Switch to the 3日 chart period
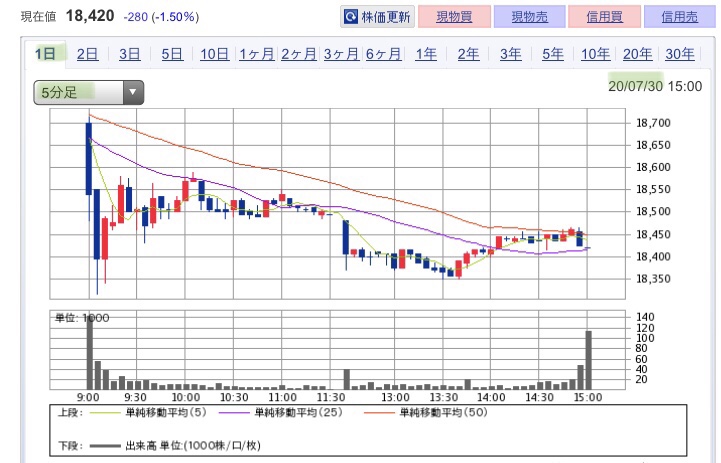Image resolution: width=721 pixels, height=463 pixels. pos(130,54)
